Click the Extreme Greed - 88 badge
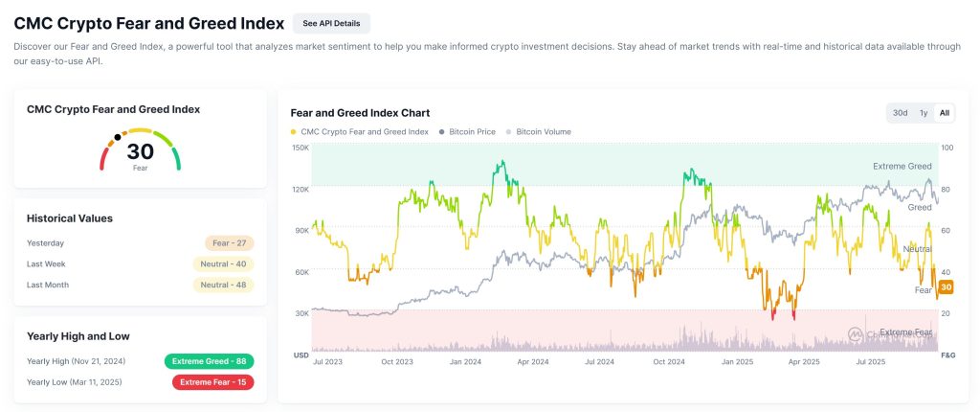The height and width of the screenshot is (412, 980). (x=209, y=361)
